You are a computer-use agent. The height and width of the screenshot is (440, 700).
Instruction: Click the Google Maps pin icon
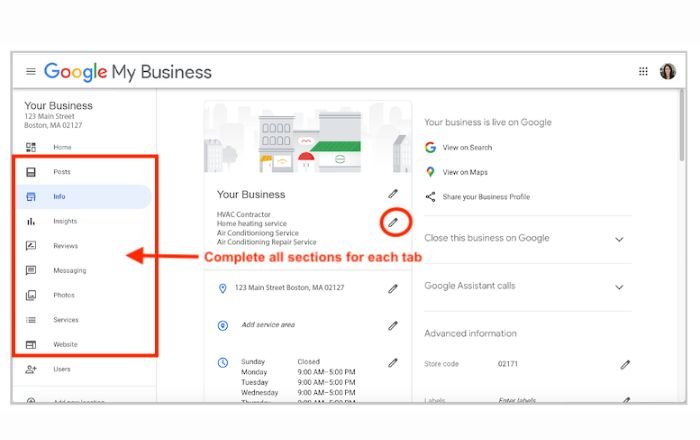[x=430, y=172]
